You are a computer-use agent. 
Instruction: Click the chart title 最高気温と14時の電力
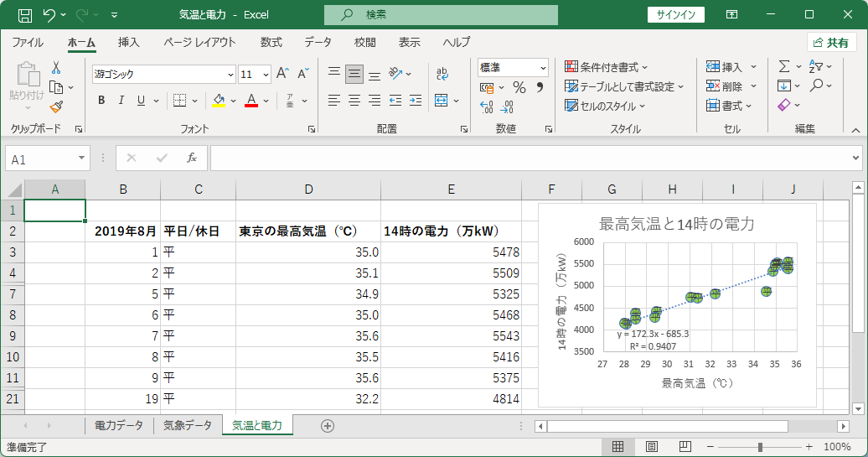tap(676, 225)
